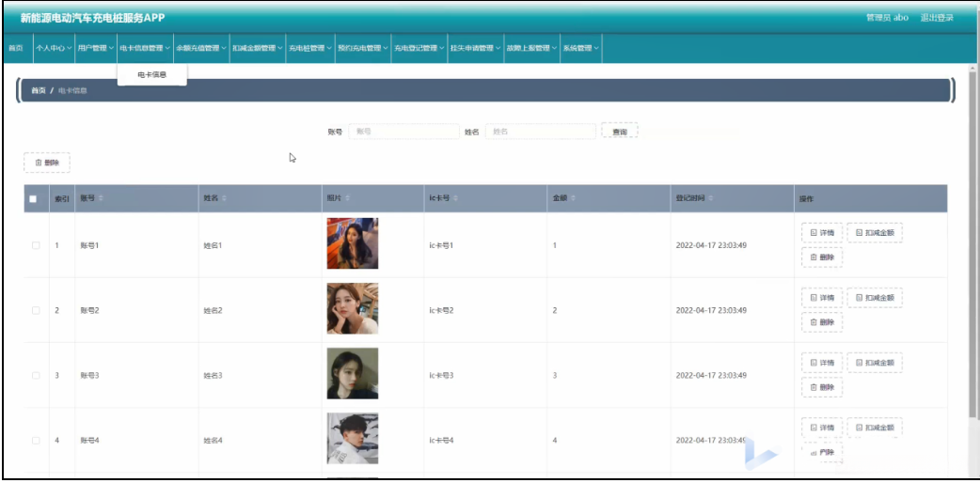Focus the 账号 search input
Viewport: 980px width, 483px height.
403,132
